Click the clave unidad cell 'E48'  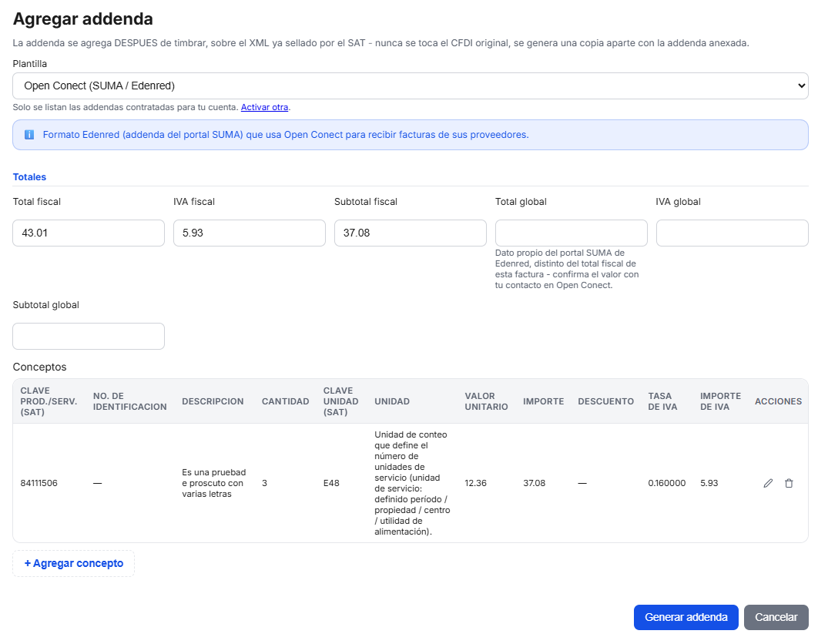click(331, 483)
